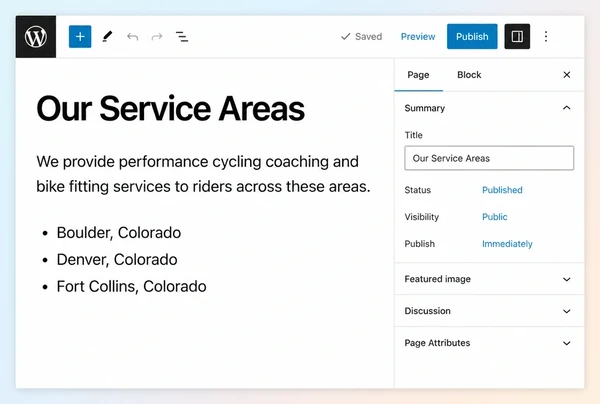Toggle the settings sidebar icon
Viewport: 600px width, 404px height.
click(517, 36)
